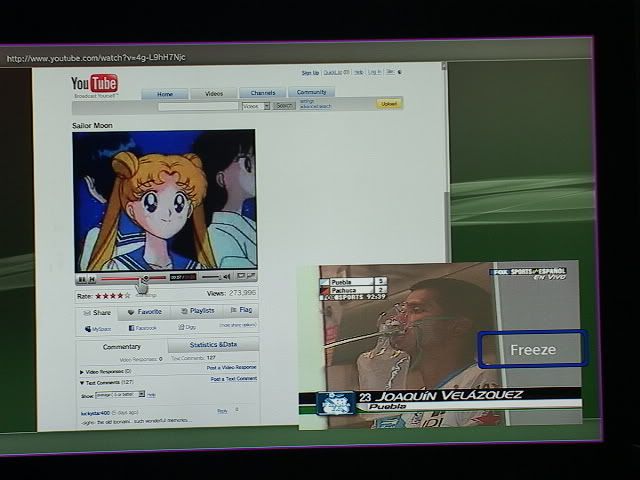
Task: Click the YouTube logo
Action: 95,84
